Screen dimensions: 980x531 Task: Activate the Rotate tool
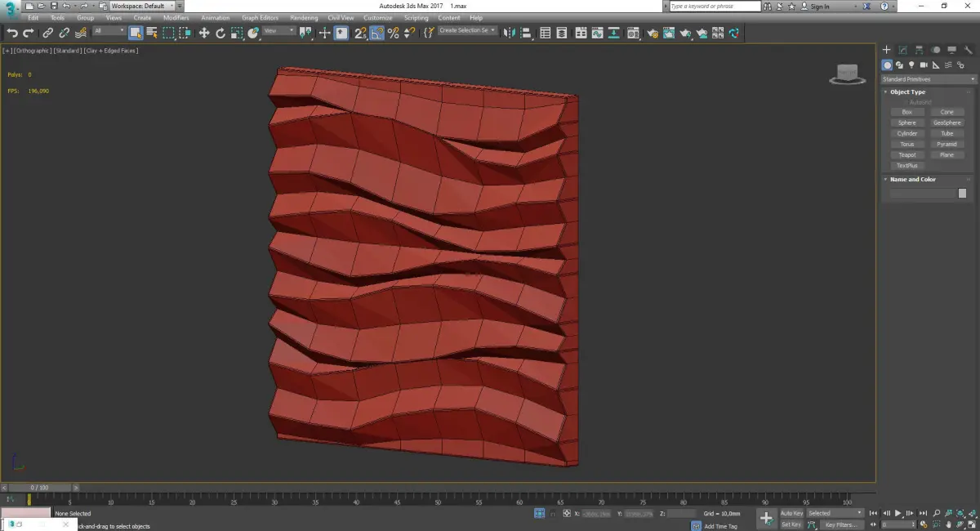[x=220, y=33]
